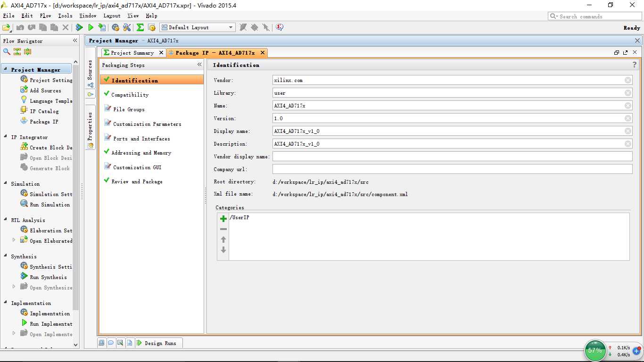Expand the Open Synthesized Design arrow

click(x=14, y=287)
